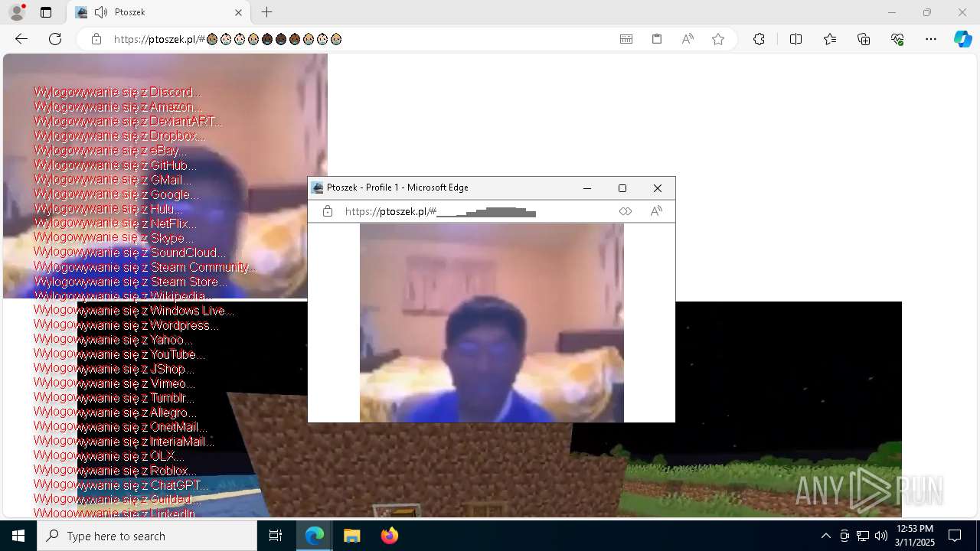
Task: Restore down the main Edge window
Action: [x=926, y=12]
